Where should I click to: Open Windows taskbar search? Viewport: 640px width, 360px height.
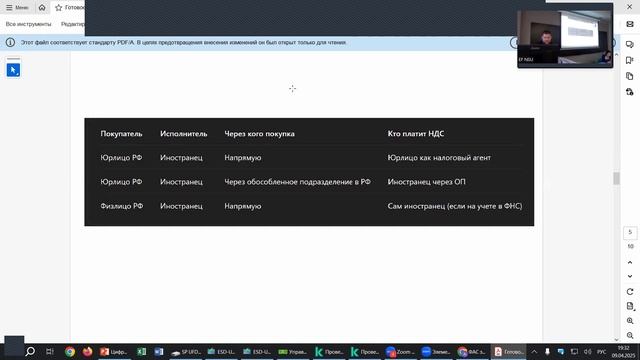pyautogui.click(x=30, y=351)
